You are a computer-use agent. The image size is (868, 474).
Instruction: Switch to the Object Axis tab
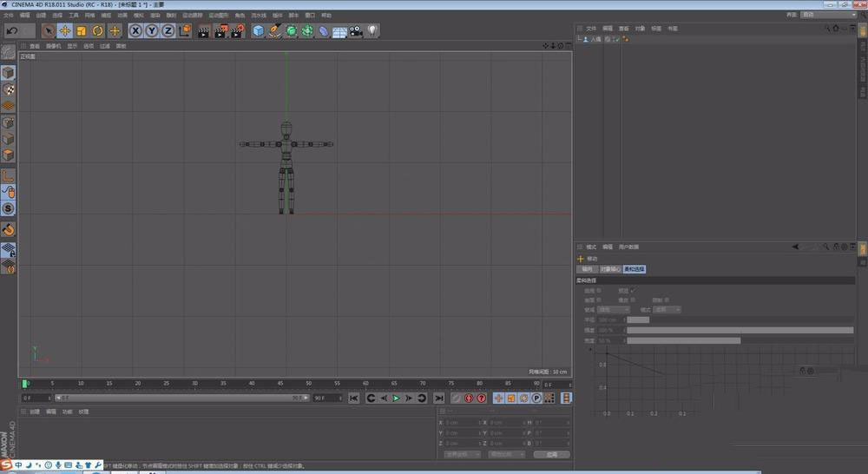pos(610,269)
